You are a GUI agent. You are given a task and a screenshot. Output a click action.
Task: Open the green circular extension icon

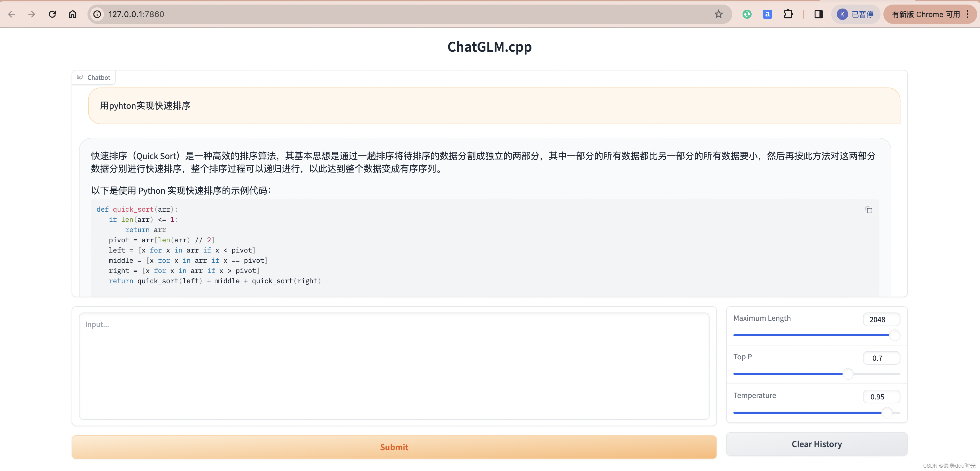pyautogui.click(x=747, y=14)
